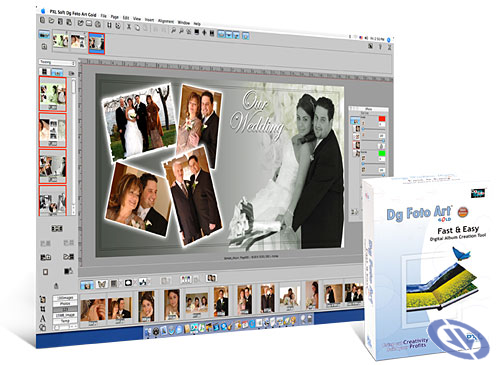Open the Help menu

coord(197,24)
